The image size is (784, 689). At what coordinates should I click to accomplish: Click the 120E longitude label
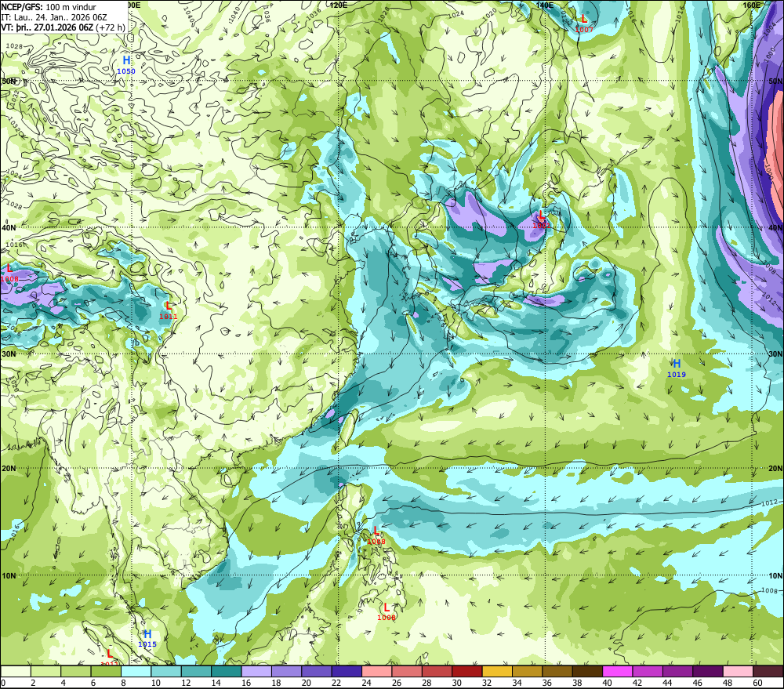339,5
